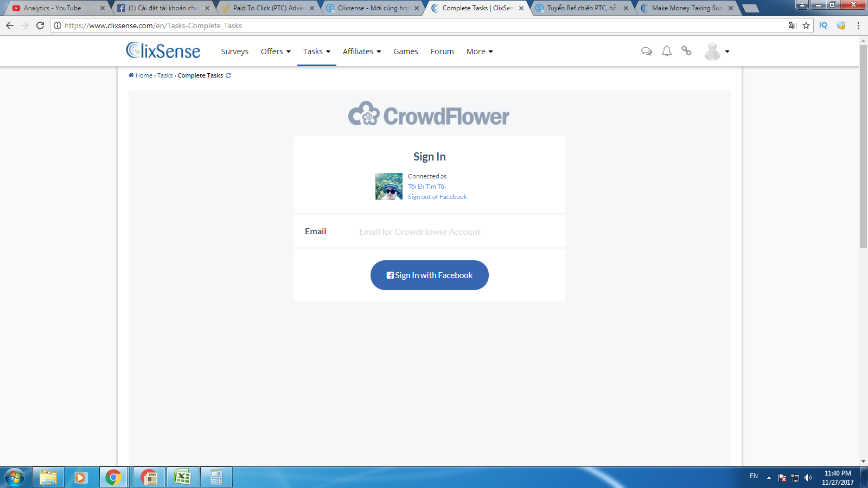This screenshot has height=488, width=868.
Task: Expand the Tasks dropdown menu
Action: (317, 52)
